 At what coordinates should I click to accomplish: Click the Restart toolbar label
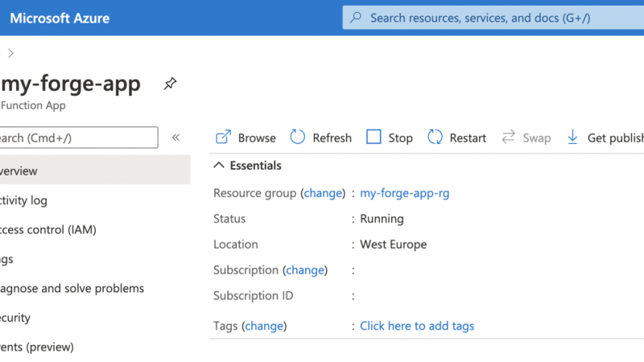pyautogui.click(x=468, y=138)
